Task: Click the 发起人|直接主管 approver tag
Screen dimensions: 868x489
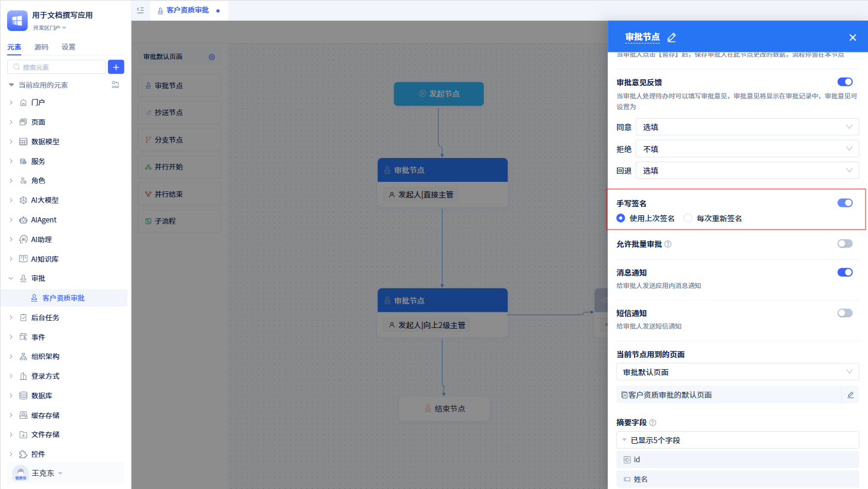Action: pyautogui.click(x=421, y=194)
